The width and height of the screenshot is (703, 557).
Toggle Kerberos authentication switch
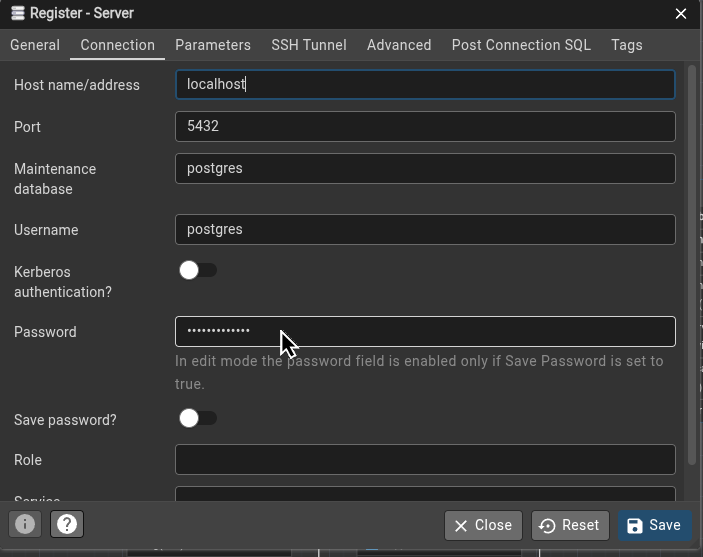pyautogui.click(x=197, y=270)
